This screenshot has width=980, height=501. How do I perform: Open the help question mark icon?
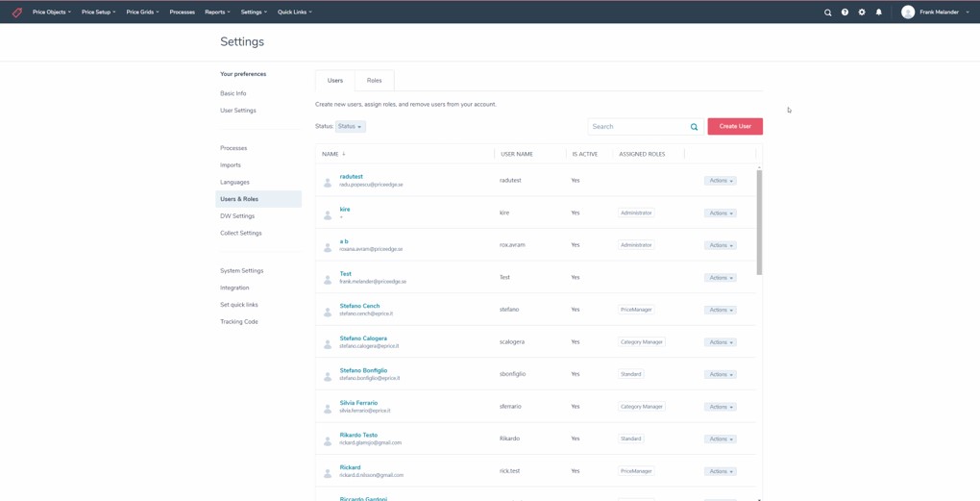[x=845, y=12]
